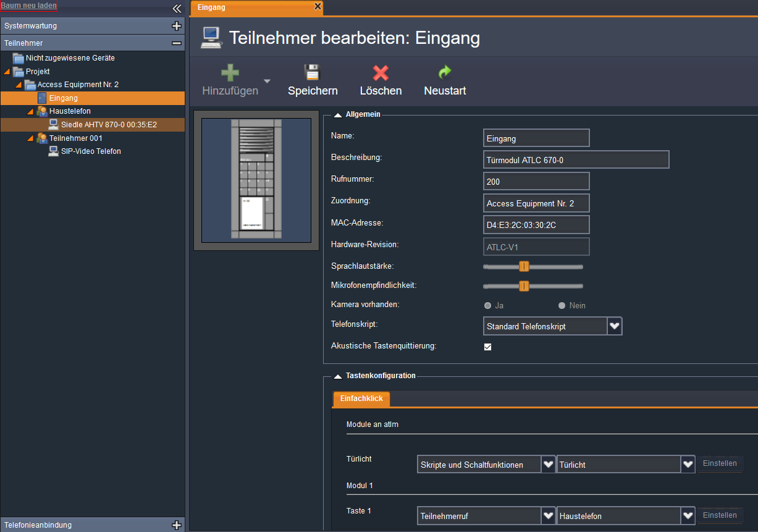Viewport: 758px width, 532px height.
Task: Click Einstellen button for Taste 1
Action: click(720, 515)
